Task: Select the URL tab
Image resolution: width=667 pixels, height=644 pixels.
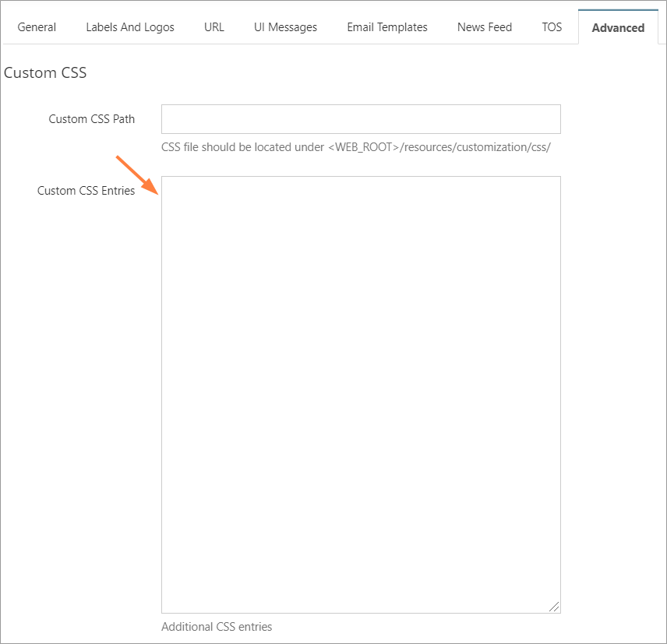Action: point(214,26)
